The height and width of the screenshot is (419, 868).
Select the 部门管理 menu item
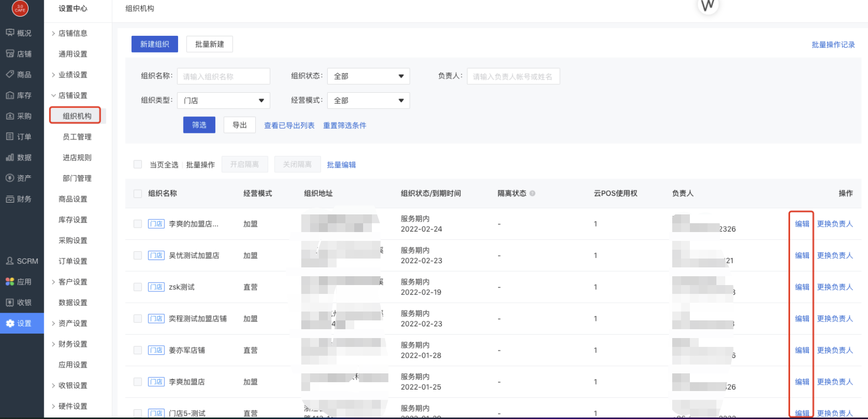click(77, 178)
